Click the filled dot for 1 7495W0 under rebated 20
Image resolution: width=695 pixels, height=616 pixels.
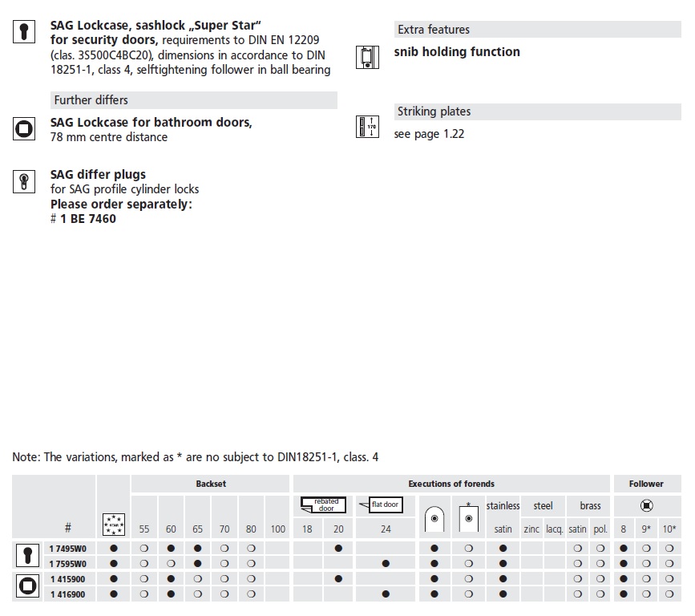click(x=338, y=549)
